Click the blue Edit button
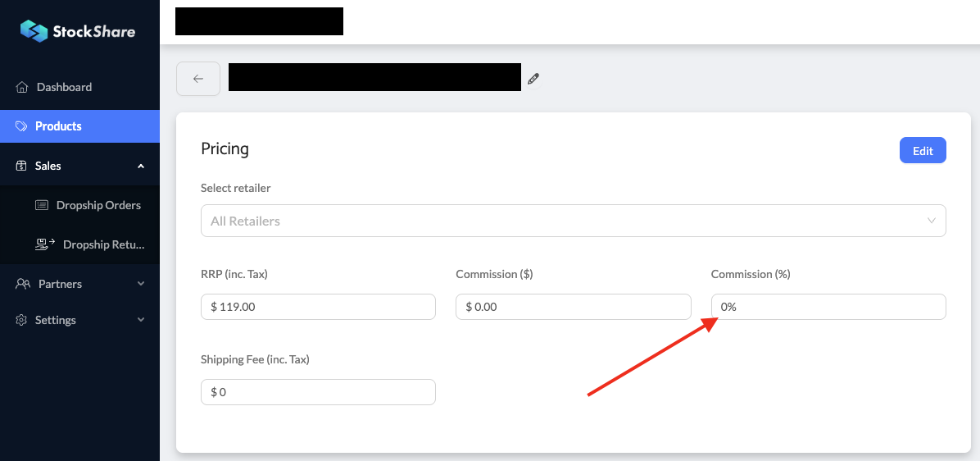980x461 pixels. tap(923, 151)
